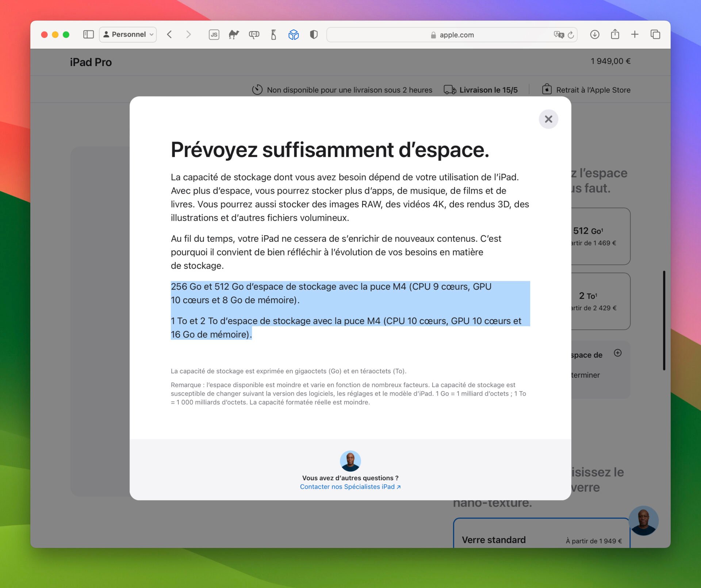
Task: Open a new tab
Action: click(635, 35)
